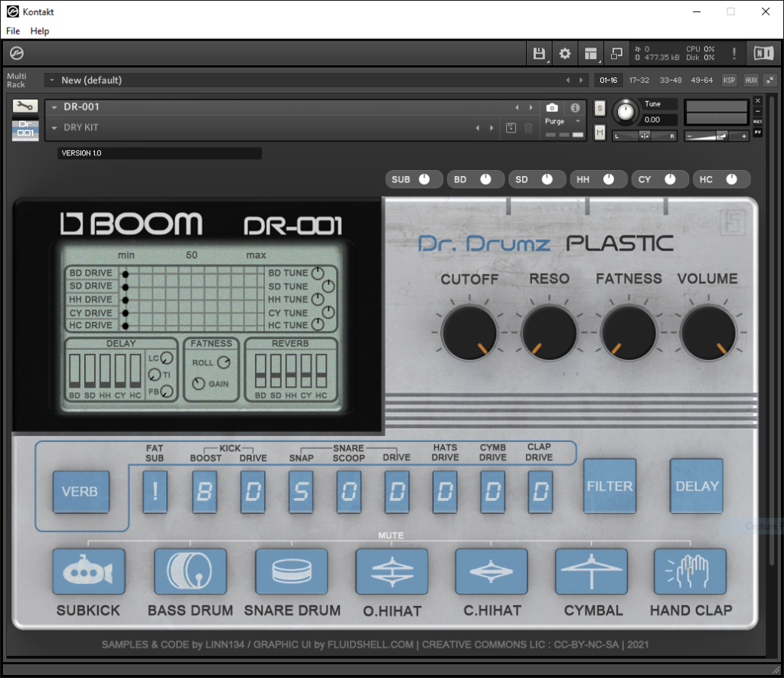The height and width of the screenshot is (678, 784).
Task: Mute the Hand Clap pad
Action: click(691, 572)
